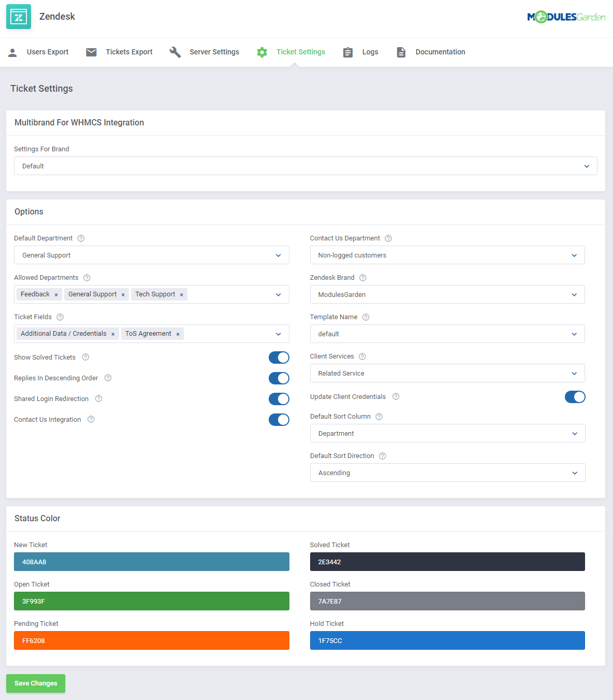Open the Logs tab
This screenshot has height=700, width=613.
[x=370, y=52]
